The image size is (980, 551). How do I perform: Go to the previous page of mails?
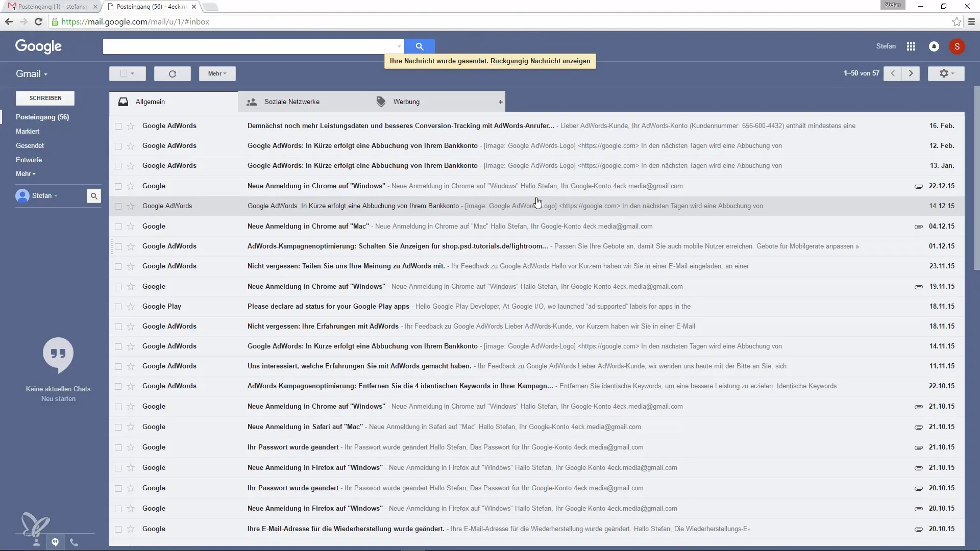coord(893,73)
